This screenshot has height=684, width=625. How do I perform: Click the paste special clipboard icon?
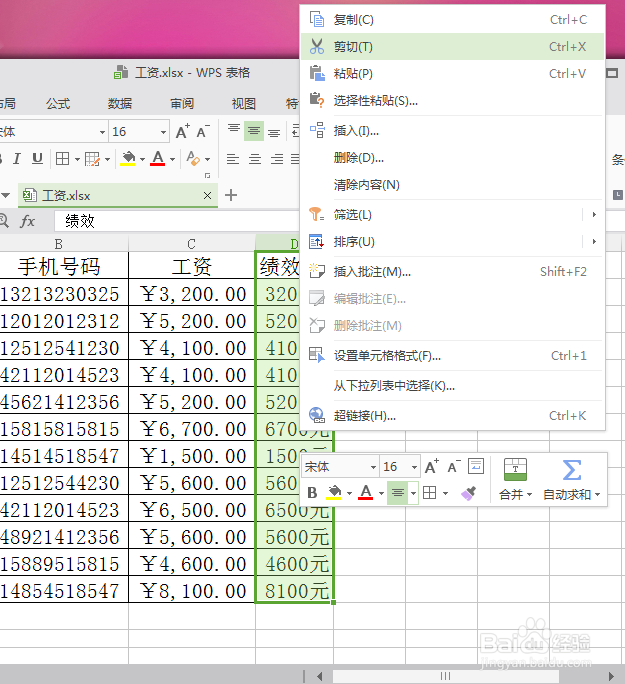coord(317,100)
